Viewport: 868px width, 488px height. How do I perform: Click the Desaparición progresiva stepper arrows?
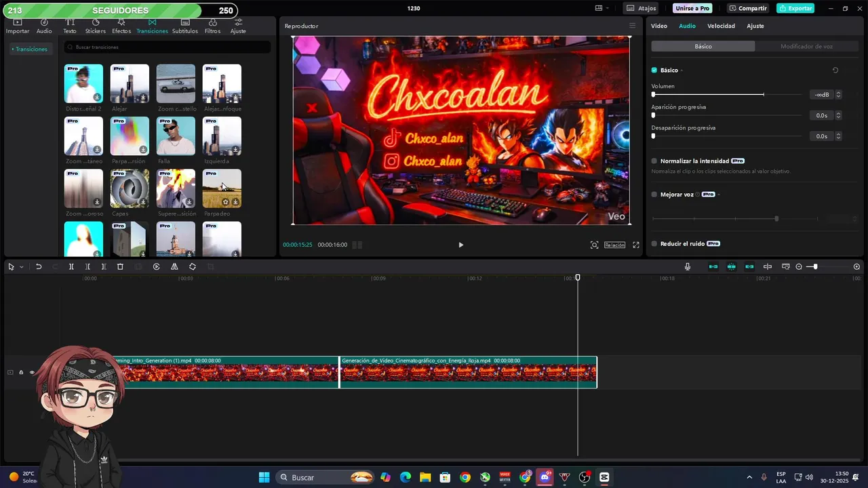click(x=839, y=136)
